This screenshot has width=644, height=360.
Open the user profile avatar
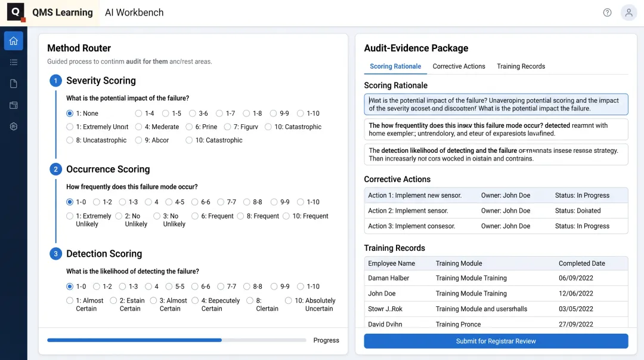(x=628, y=13)
